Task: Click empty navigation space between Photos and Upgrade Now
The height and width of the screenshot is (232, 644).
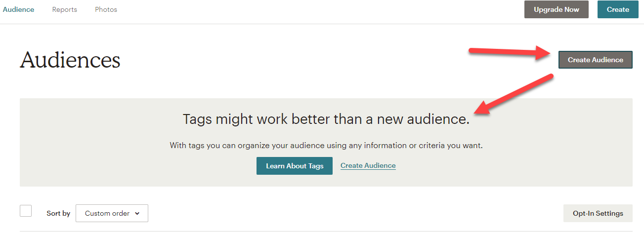Action: coord(321,10)
